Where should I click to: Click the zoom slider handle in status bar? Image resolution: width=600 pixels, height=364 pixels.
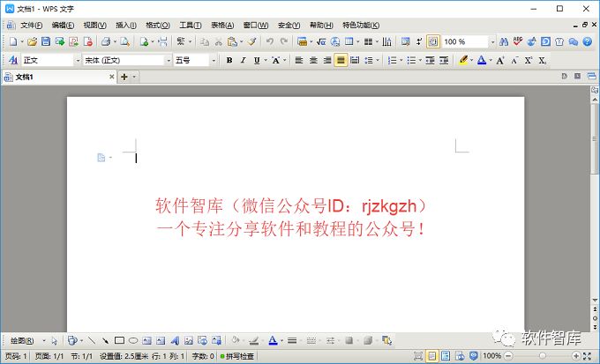543,356
